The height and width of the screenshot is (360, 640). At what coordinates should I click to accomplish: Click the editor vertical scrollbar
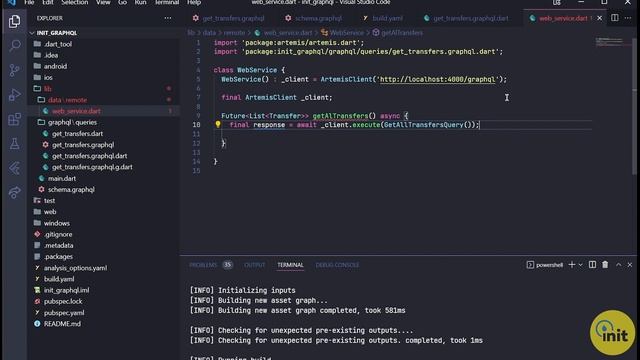pyautogui.click(x=634, y=106)
